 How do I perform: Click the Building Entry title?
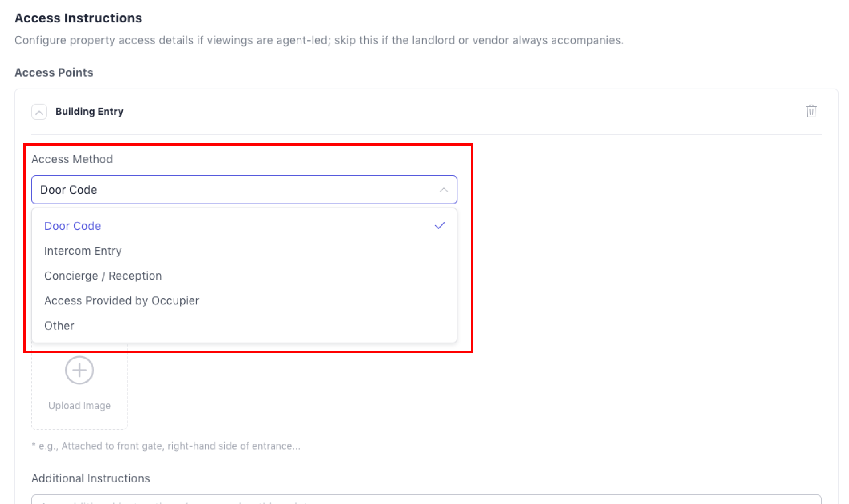[x=89, y=111]
